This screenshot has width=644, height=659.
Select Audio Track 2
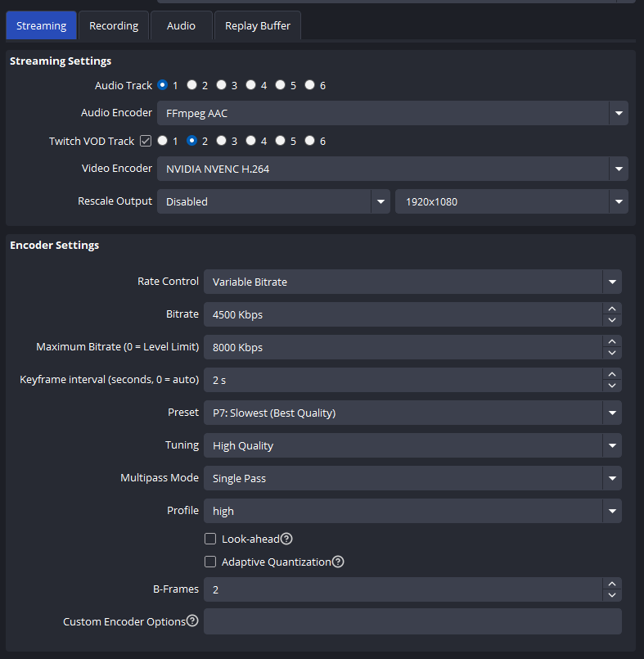[x=192, y=85]
